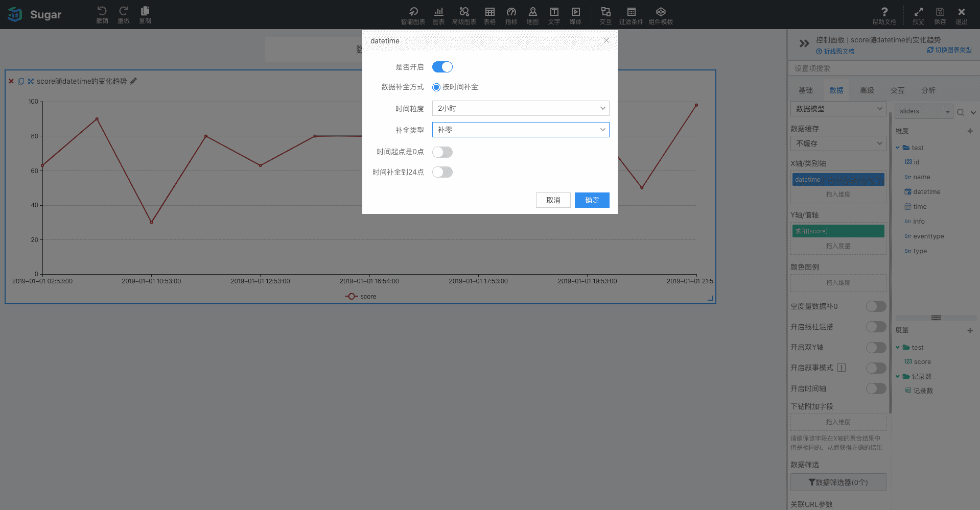Switch to the 分析 tab
Screen dimensions: 980x510
pos(928,90)
